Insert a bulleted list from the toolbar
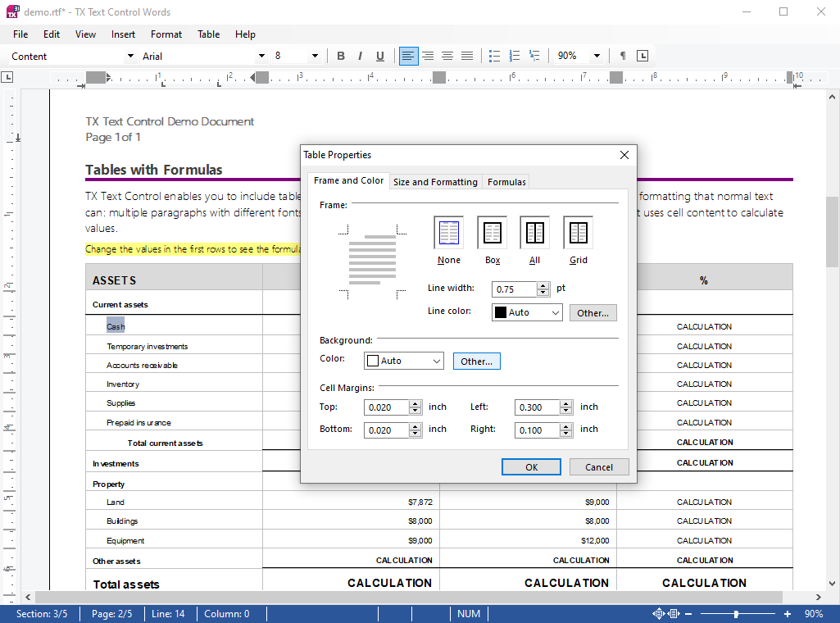 pyautogui.click(x=494, y=56)
